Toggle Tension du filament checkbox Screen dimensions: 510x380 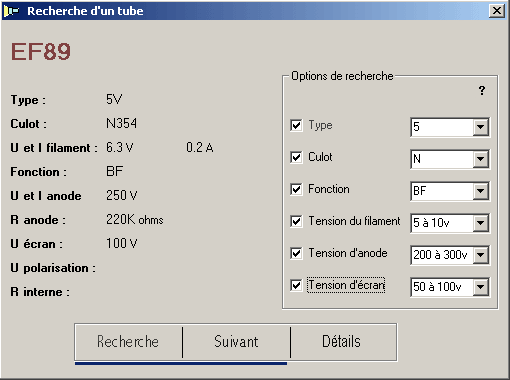pyautogui.click(x=296, y=221)
